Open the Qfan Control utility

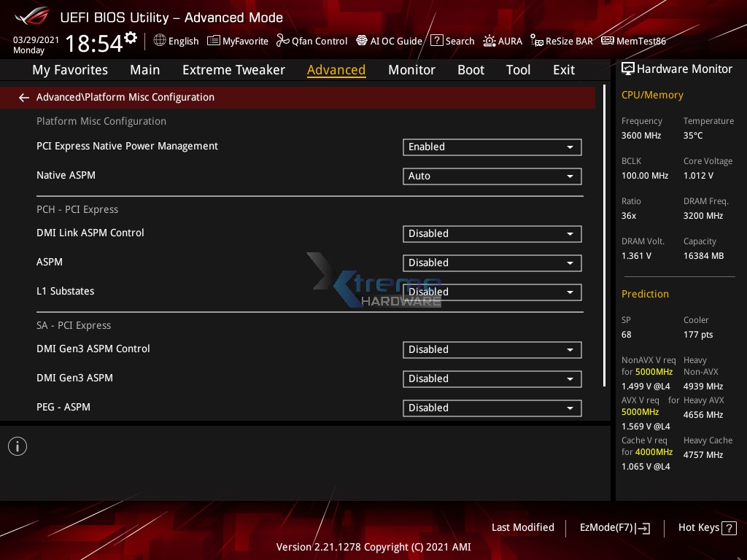click(311, 41)
